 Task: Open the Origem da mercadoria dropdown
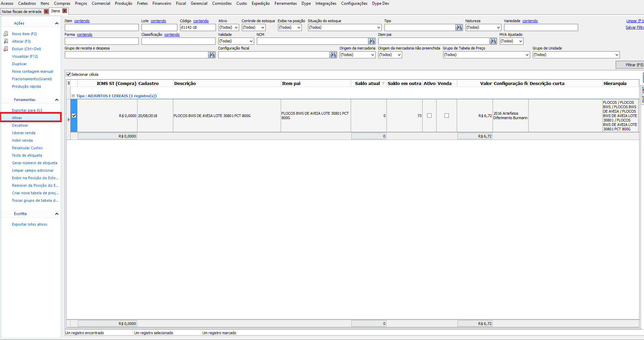pos(372,55)
